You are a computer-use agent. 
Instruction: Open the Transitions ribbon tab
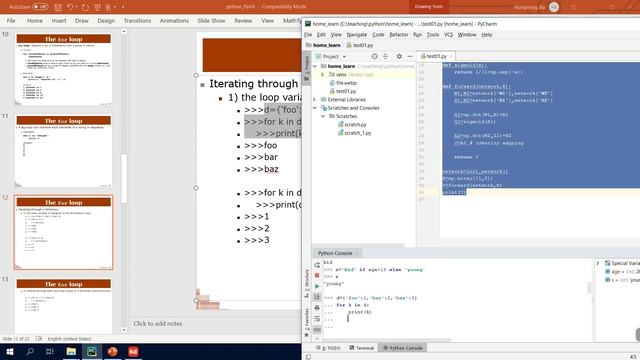pyautogui.click(x=138, y=20)
